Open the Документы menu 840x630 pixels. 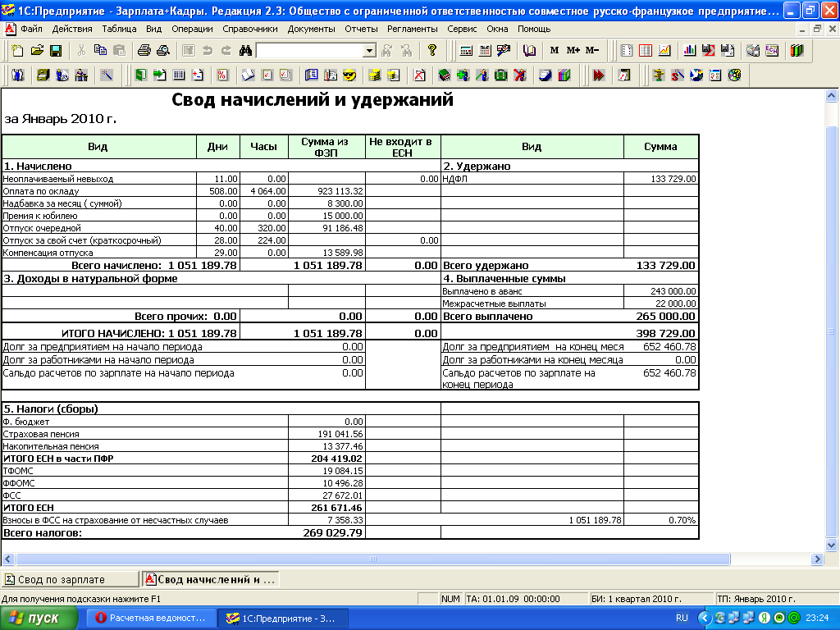[311, 29]
